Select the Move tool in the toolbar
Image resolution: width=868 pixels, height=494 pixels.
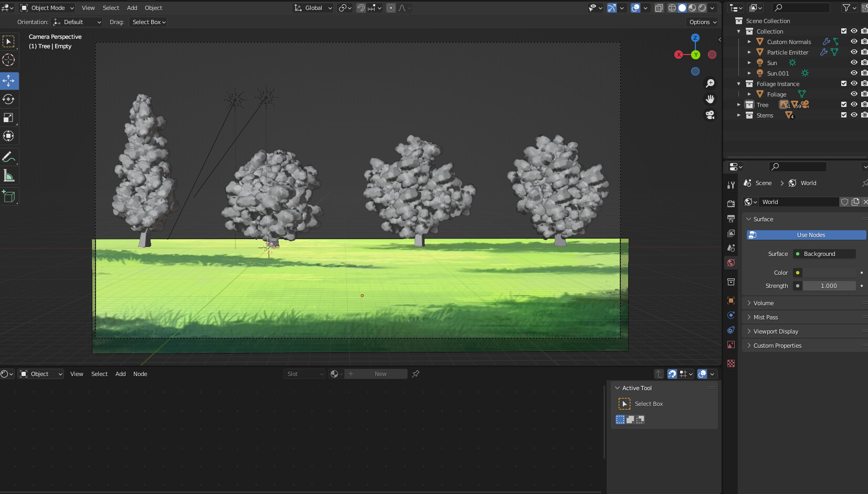[x=8, y=81]
